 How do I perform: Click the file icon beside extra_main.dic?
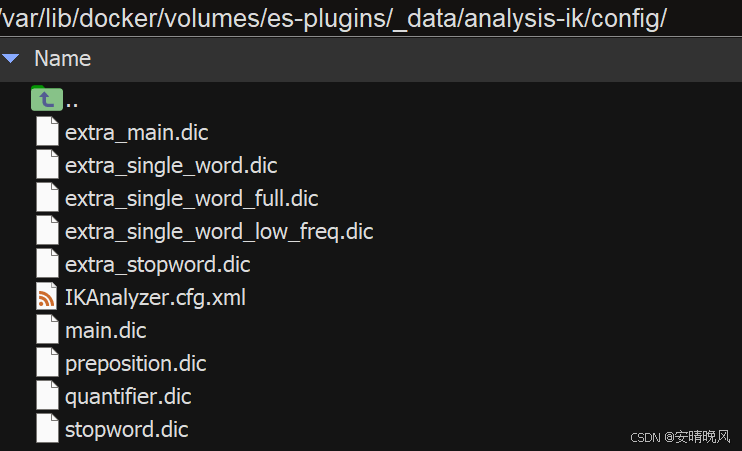point(47,132)
